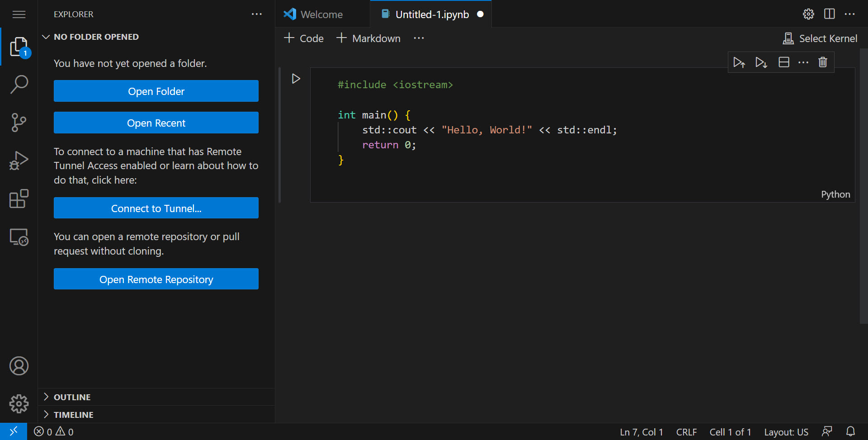Execute cell and below
The width and height of the screenshot is (868, 440).
tap(761, 62)
